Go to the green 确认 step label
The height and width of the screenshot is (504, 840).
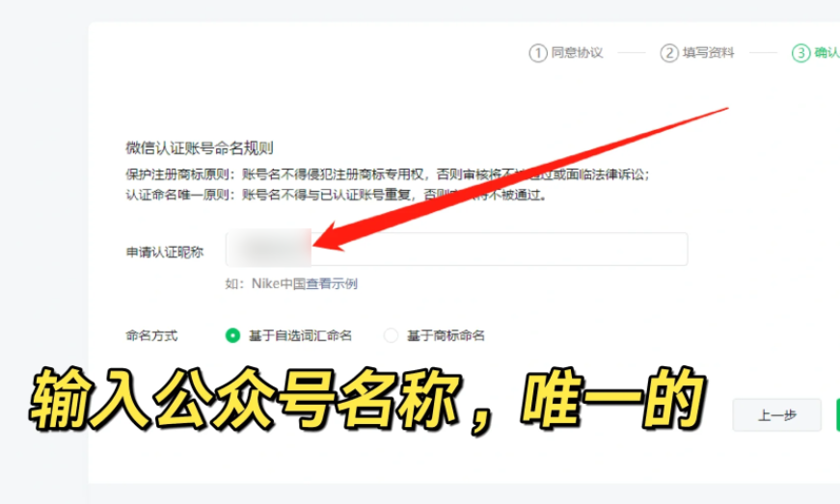pyautogui.click(x=826, y=52)
